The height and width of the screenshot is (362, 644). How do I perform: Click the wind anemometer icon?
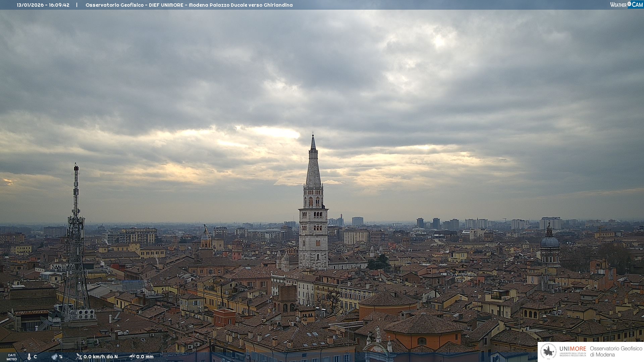pyautogui.click(x=79, y=356)
